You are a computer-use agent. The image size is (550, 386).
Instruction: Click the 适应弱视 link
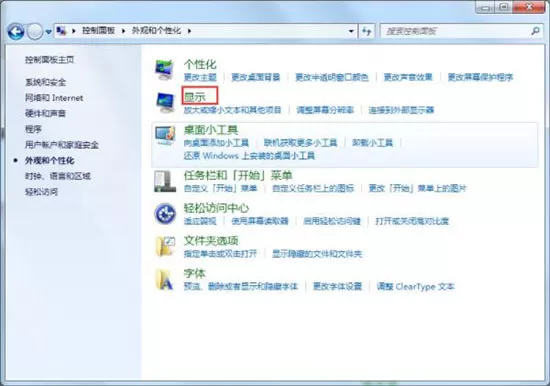point(200,221)
